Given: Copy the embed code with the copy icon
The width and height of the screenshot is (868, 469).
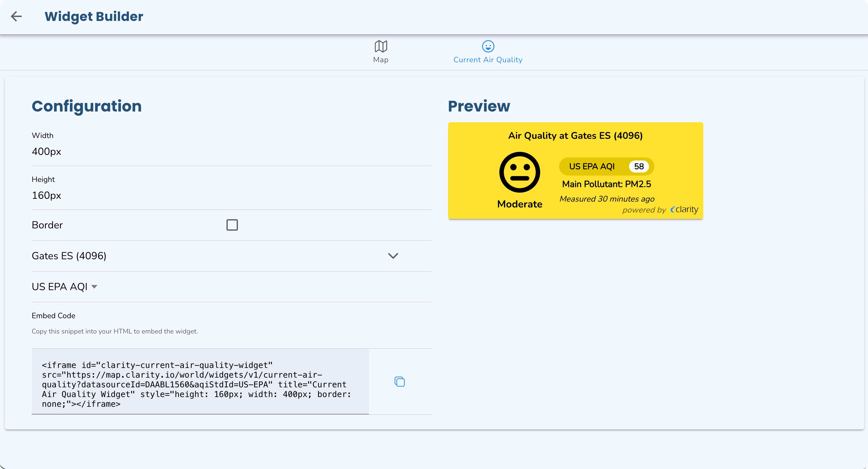Looking at the screenshot, I should pos(399,381).
